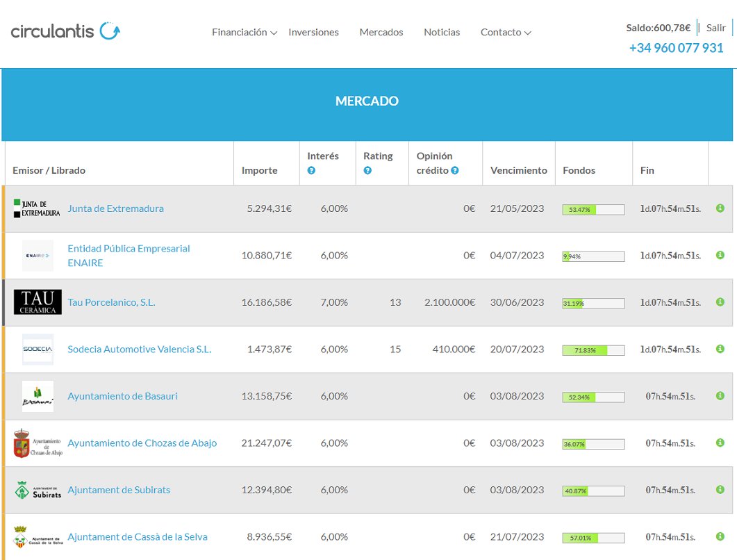Click the +34 960 077 931 phone link

677,48
